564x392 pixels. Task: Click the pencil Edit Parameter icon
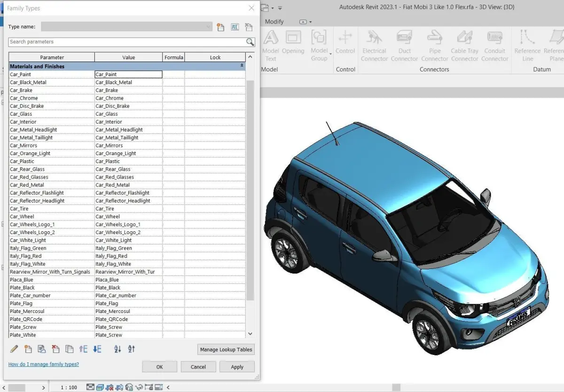pos(14,349)
